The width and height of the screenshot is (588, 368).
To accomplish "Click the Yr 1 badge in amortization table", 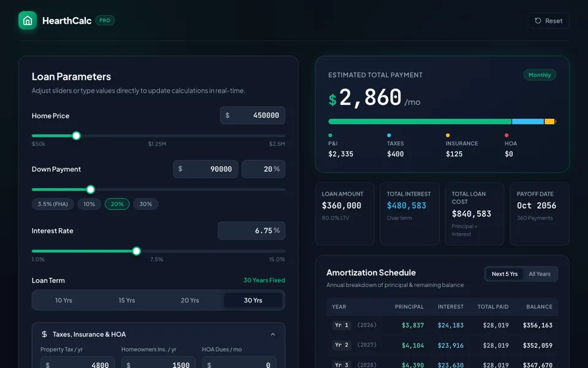I will point(341,325).
